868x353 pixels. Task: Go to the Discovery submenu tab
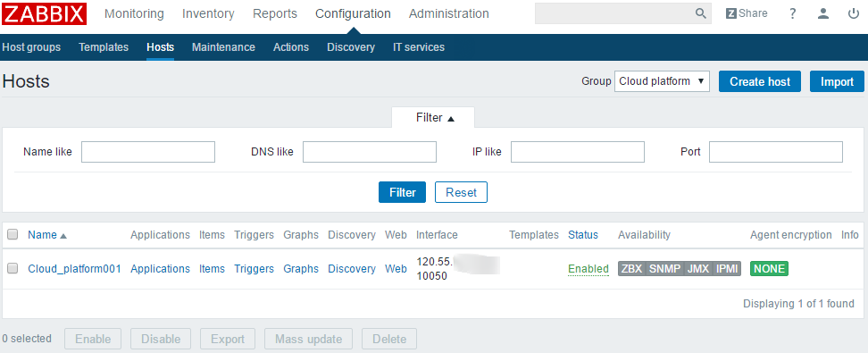click(350, 47)
